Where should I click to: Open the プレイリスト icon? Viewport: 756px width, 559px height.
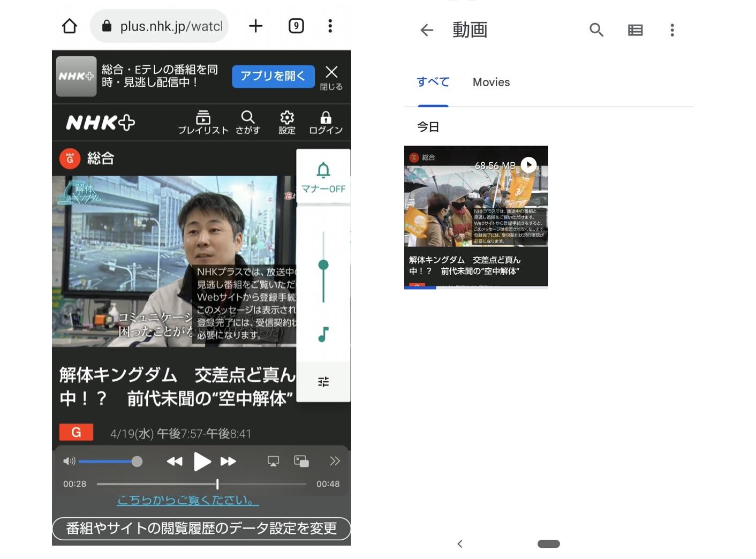point(203,123)
